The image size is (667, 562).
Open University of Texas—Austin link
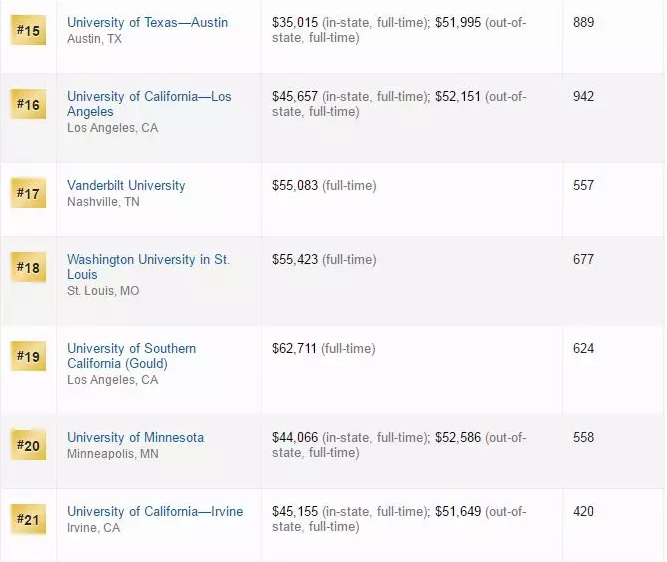[147, 22]
